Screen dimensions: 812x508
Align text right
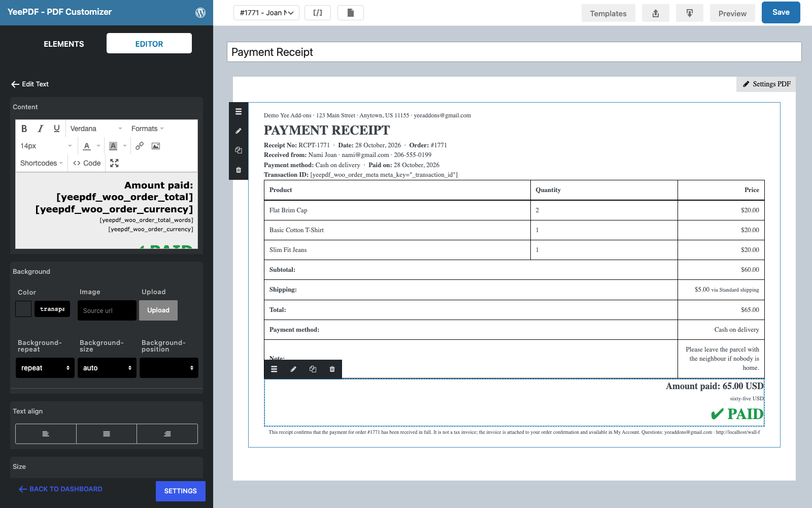point(167,434)
